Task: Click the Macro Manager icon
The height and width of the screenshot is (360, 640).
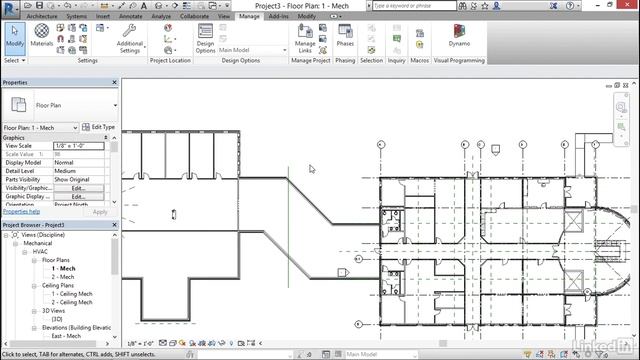Action: click(x=420, y=33)
